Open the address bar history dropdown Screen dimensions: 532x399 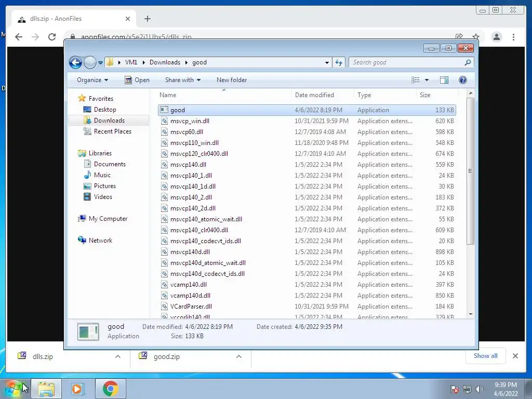point(327,62)
